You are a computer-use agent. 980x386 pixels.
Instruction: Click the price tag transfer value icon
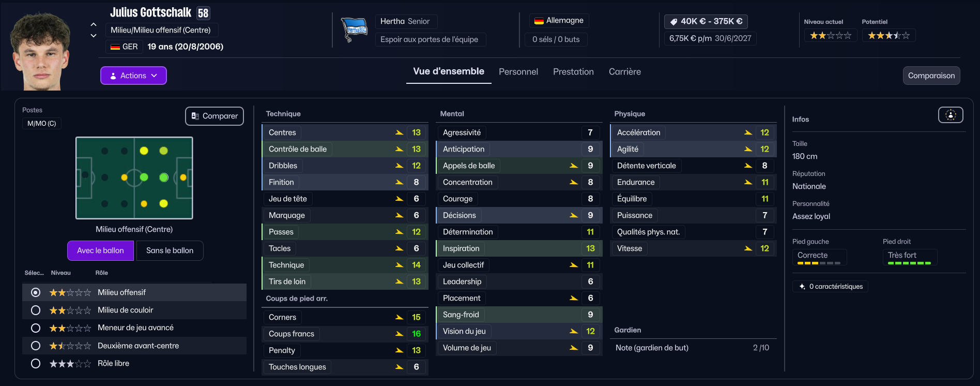pyautogui.click(x=673, y=22)
